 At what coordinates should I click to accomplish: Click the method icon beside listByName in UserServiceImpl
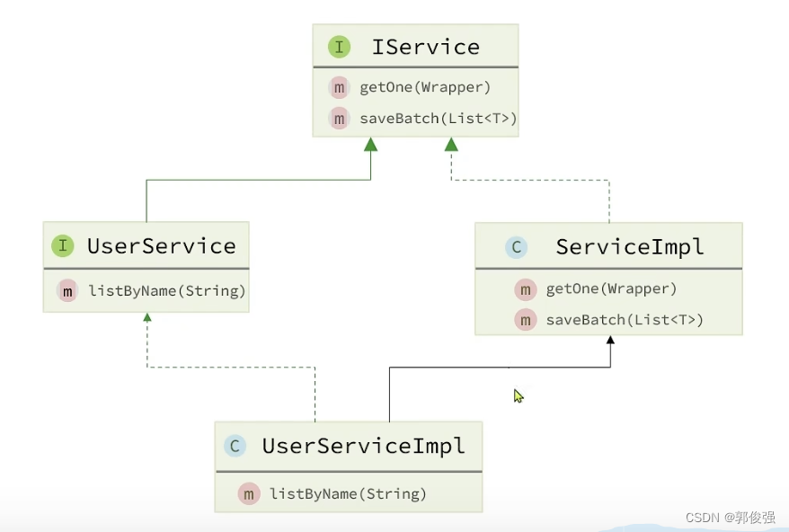click(x=249, y=494)
